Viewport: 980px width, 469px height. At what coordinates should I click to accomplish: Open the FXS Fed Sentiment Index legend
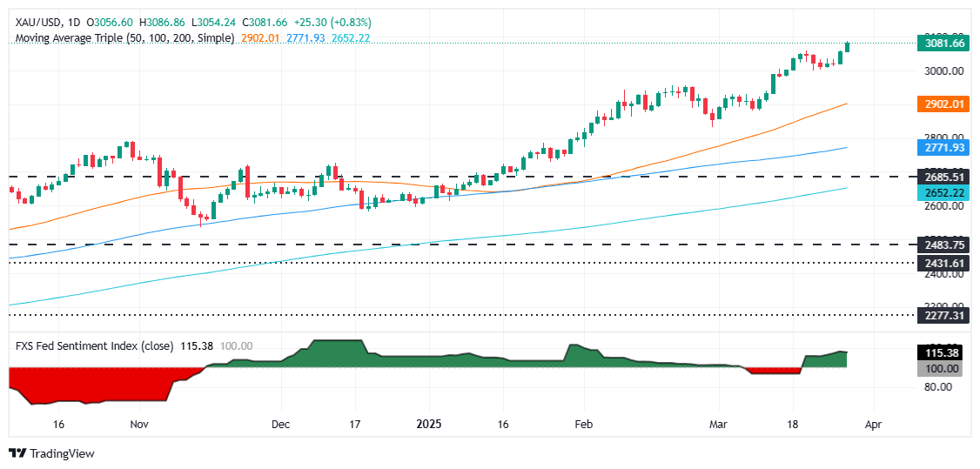click(x=95, y=345)
